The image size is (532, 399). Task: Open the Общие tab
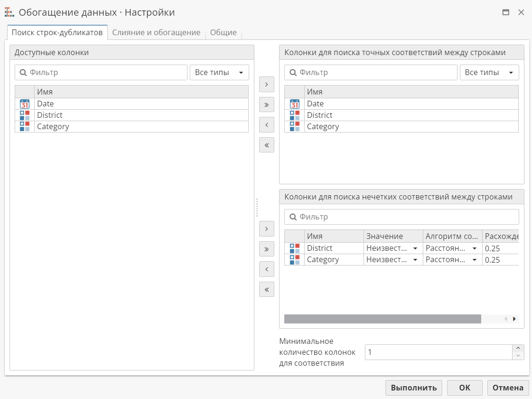tap(224, 32)
